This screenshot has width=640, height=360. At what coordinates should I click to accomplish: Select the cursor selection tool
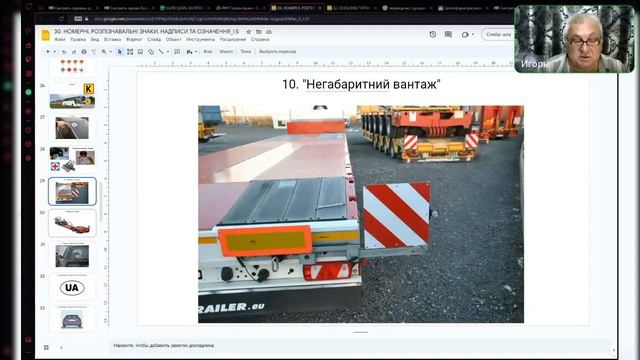[120, 52]
